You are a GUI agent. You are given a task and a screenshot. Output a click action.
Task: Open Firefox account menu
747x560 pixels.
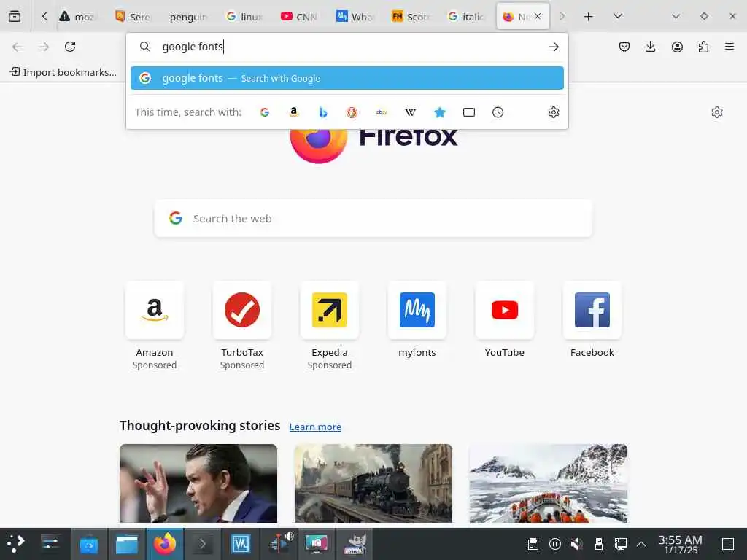(x=677, y=47)
